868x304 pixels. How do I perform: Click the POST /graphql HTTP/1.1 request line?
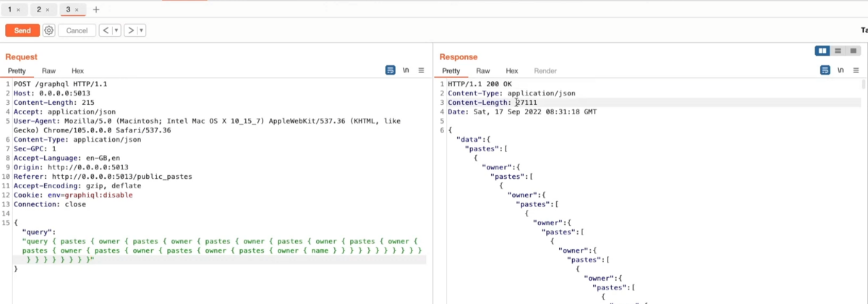60,85
